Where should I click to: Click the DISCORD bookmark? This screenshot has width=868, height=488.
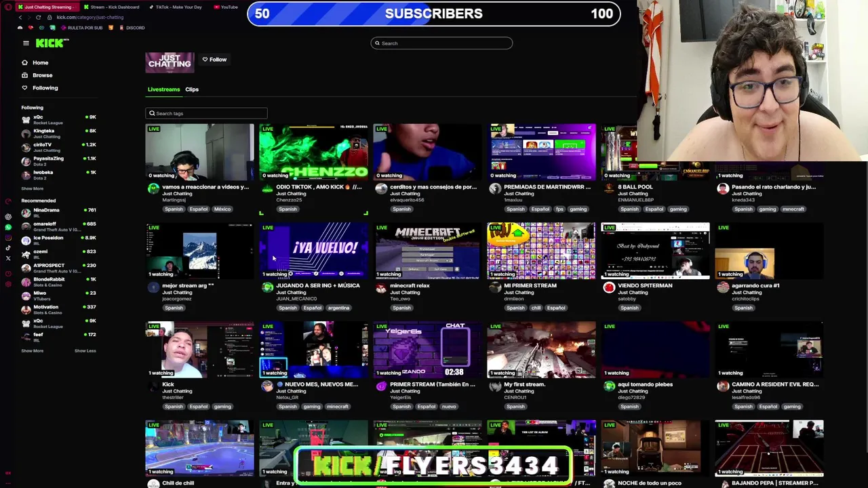132,28
